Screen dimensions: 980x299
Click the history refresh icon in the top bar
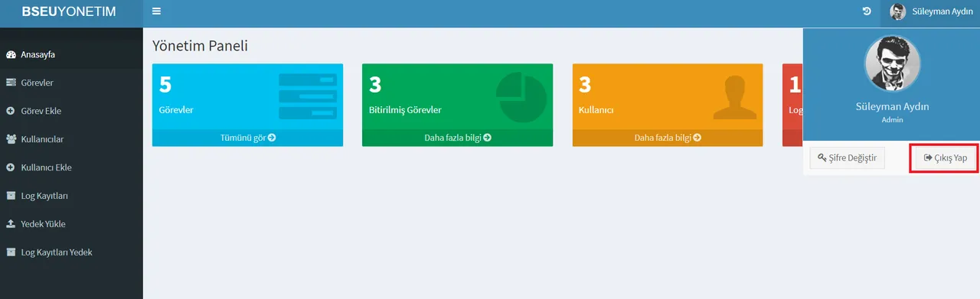pos(867,11)
